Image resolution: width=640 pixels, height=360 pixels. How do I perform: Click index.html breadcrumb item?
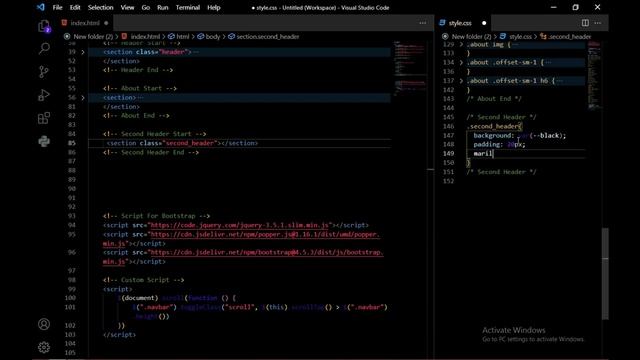coord(145,37)
